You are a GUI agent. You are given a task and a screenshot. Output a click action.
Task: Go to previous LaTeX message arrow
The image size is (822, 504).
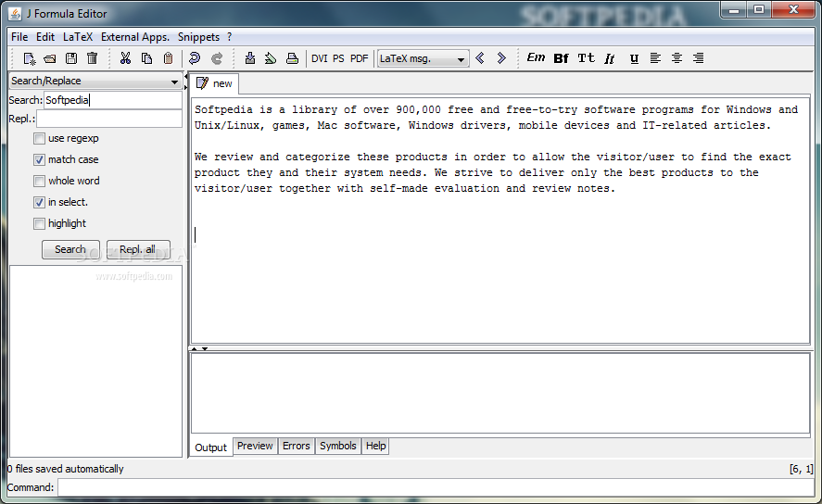click(480, 58)
